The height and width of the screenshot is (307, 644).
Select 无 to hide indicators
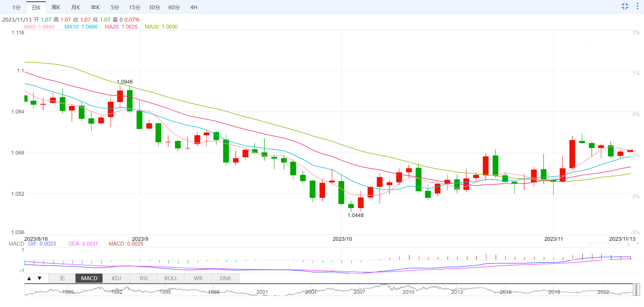tap(62, 278)
